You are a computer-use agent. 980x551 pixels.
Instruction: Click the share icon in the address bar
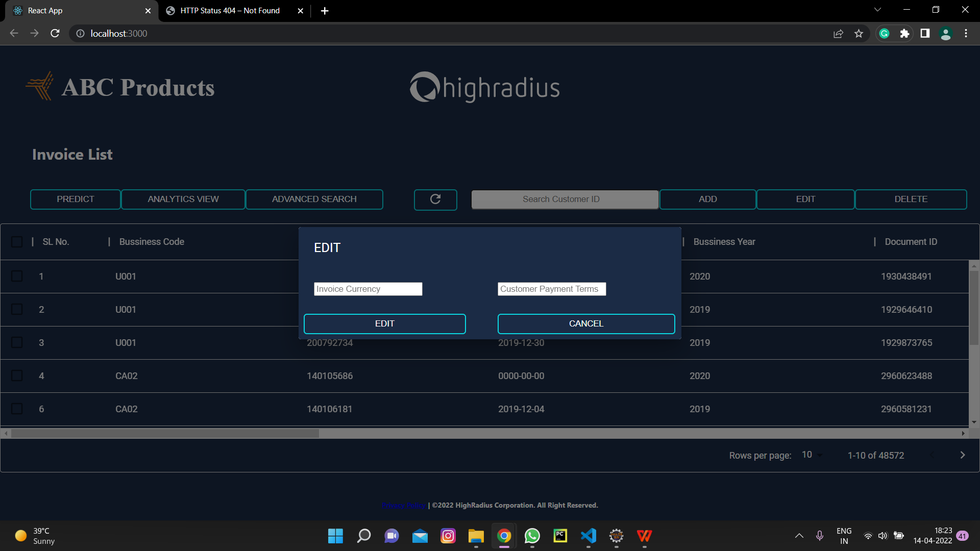coord(839,33)
